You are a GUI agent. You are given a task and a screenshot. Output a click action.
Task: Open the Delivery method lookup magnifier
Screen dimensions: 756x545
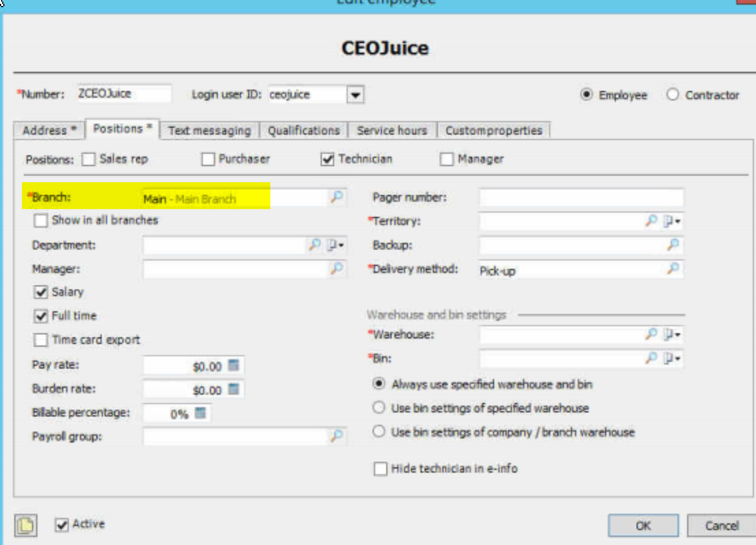(x=673, y=268)
